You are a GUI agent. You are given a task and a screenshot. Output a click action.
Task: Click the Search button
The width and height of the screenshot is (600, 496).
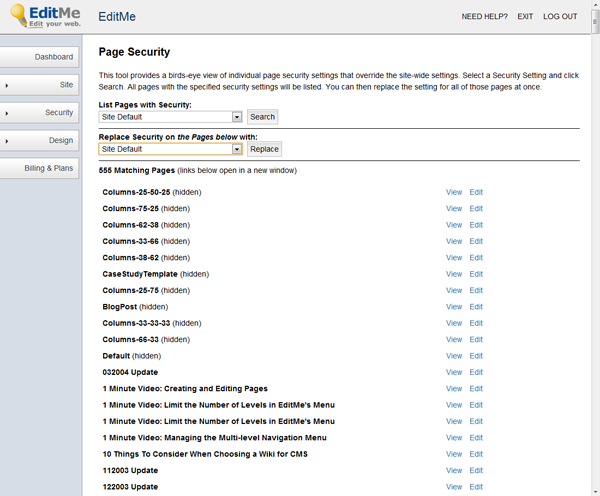pos(262,117)
